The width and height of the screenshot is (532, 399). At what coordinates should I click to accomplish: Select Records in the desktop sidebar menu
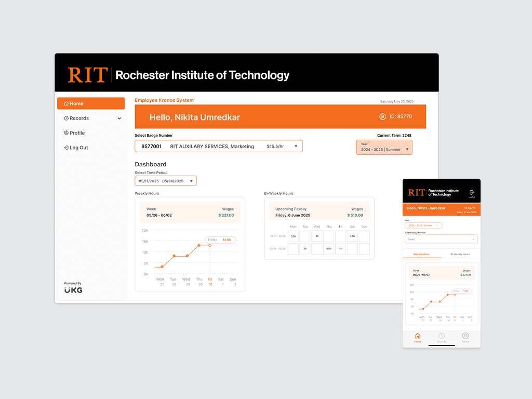91,118
